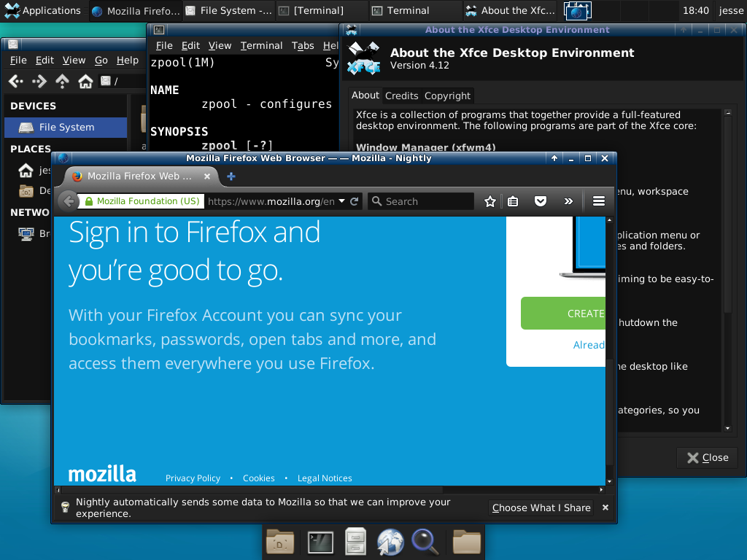Click the 18:40 clock in the panel
This screenshot has width=747, height=560.
tap(695, 10)
